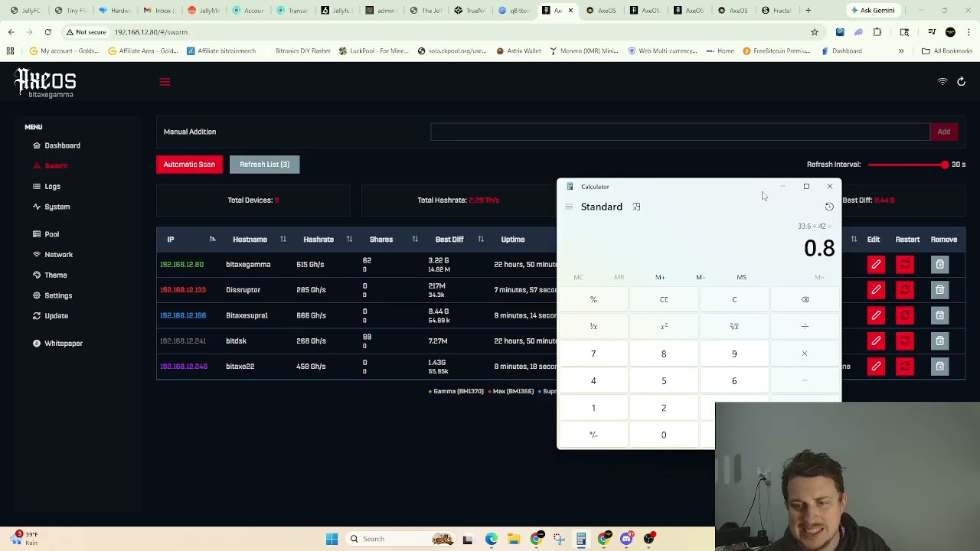The image size is (980, 551).
Task: Open device link 192.168.12.133
Action: coord(182,290)
